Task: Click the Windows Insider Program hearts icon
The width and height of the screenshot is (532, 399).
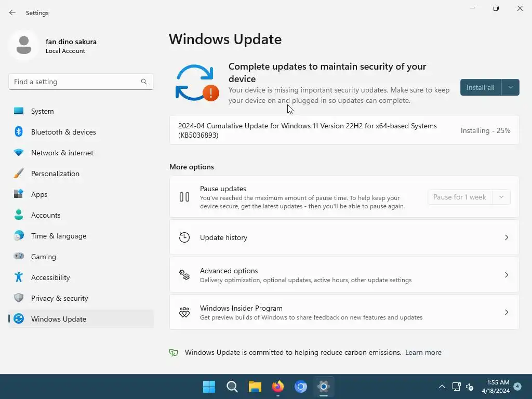Action: (x=184, y=312)
